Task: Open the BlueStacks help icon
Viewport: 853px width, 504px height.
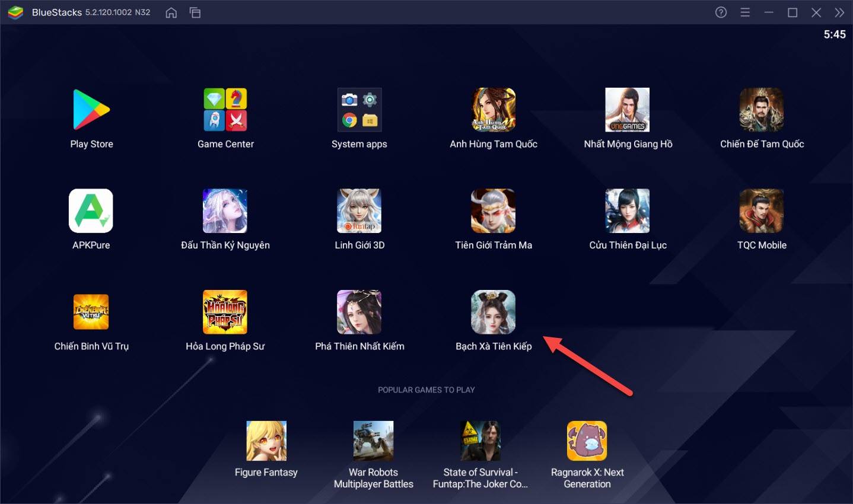Action: pos(721,12)
